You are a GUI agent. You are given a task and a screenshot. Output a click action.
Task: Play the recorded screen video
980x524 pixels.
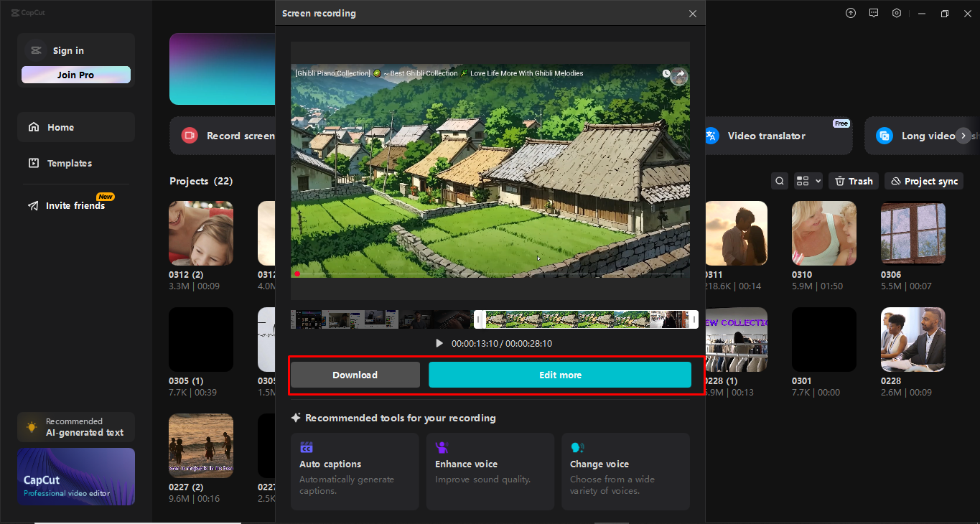tap(439, 343)
